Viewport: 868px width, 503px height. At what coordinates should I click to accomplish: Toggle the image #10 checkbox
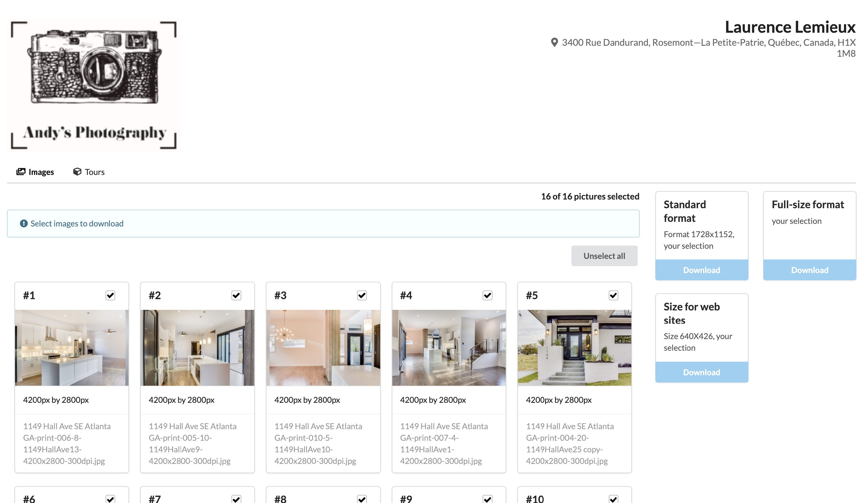(x=613, y=499)
